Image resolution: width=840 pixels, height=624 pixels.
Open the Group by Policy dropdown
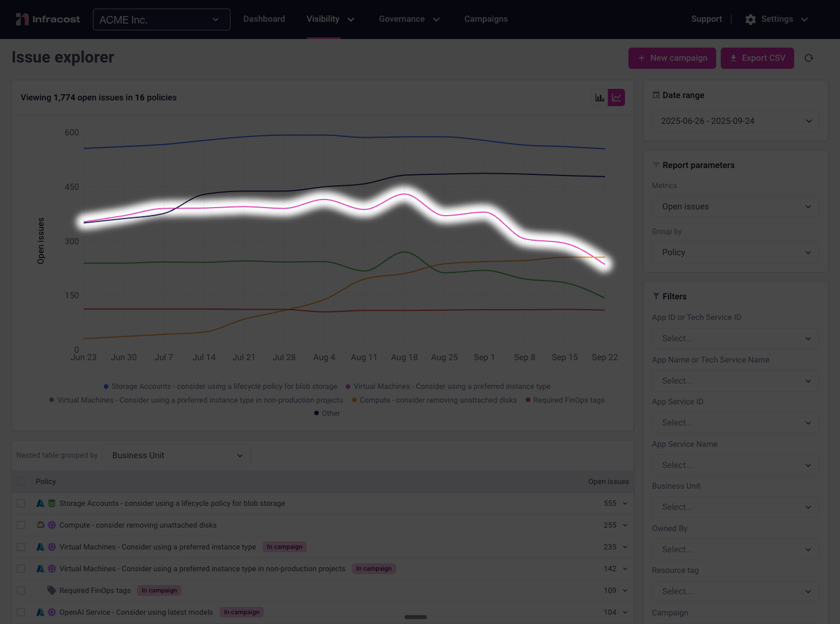click(736, 252)
